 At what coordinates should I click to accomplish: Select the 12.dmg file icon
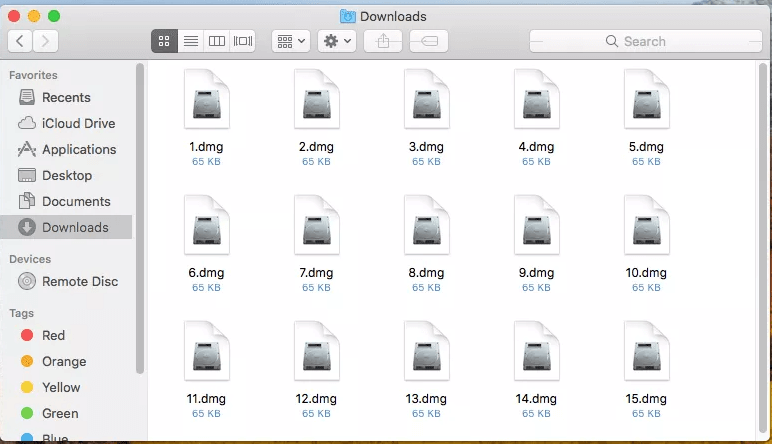coord(317,351)
